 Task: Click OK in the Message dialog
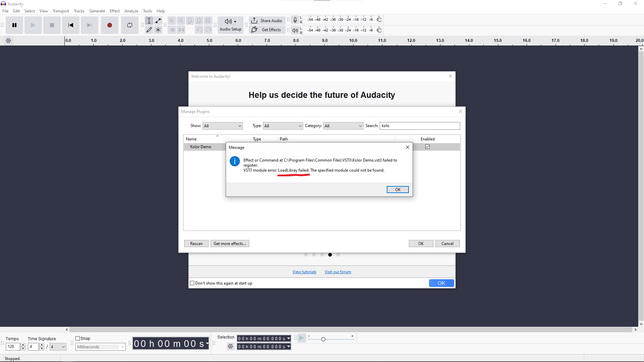[398, 190]
